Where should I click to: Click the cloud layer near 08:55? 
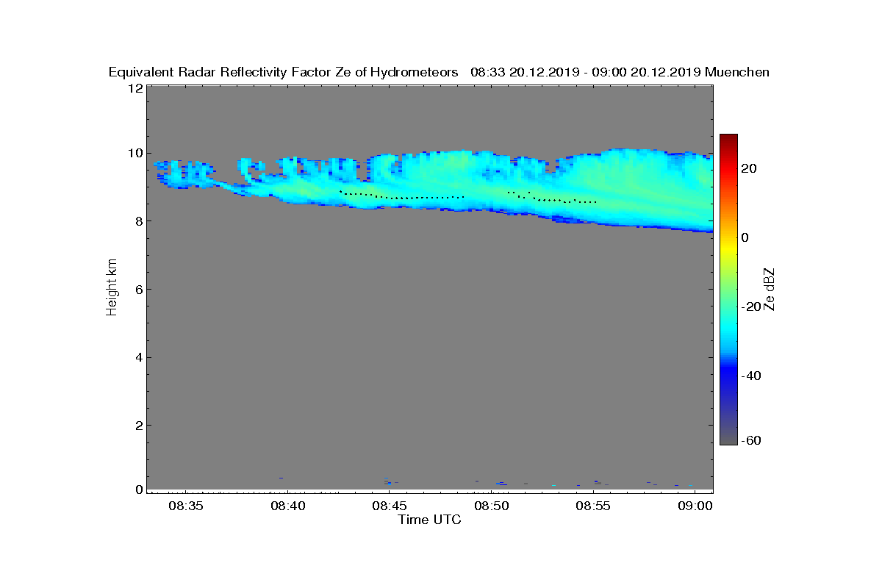(x=593, y=187)
